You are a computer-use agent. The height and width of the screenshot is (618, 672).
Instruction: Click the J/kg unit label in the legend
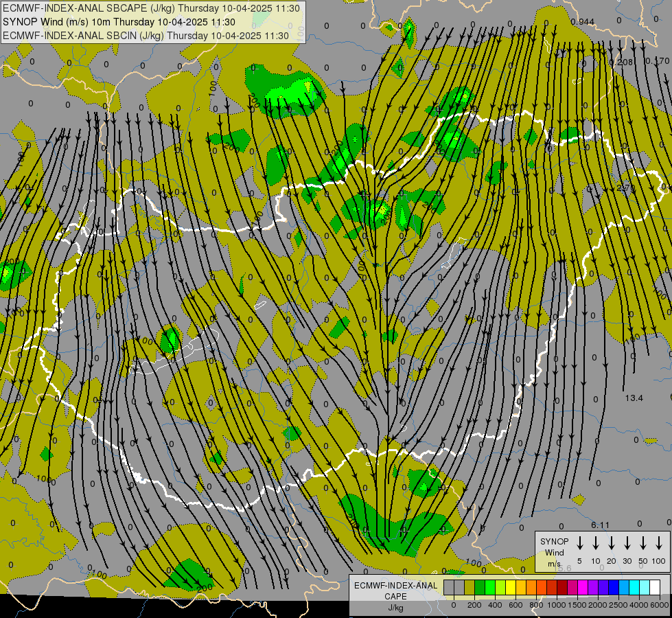[x=395, y=608]
